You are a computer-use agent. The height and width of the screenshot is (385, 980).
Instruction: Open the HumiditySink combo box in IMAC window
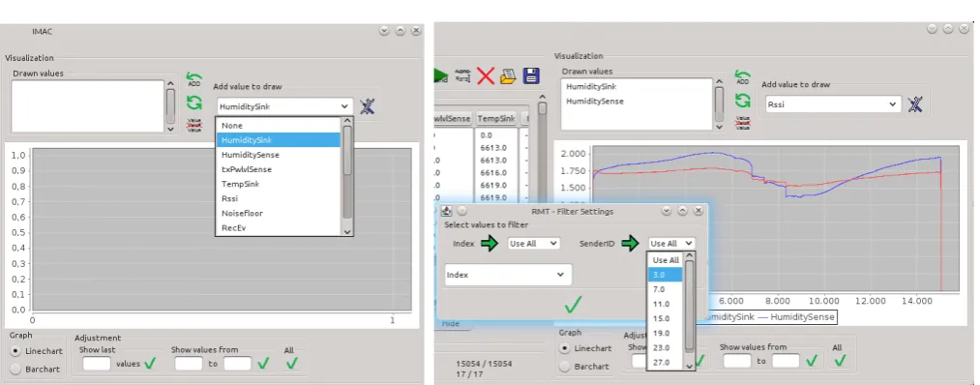coord(284,106)
